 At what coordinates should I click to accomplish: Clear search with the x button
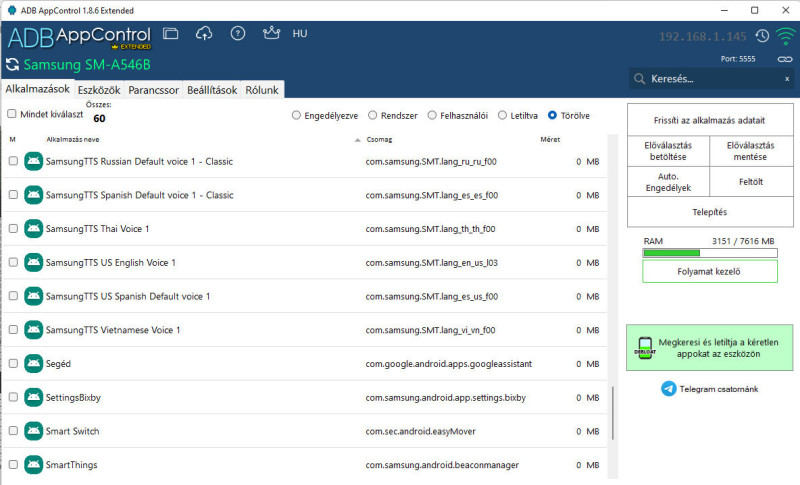click(x=787, y=79)
